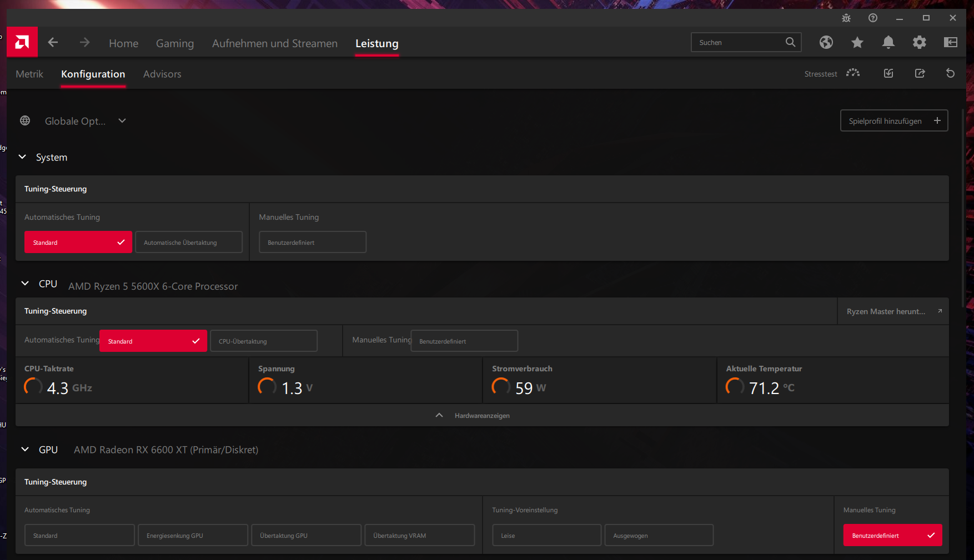Select Übertaktung VRAM option
Image resolution: width=974 pixels, height=560 pixels.
419,535
